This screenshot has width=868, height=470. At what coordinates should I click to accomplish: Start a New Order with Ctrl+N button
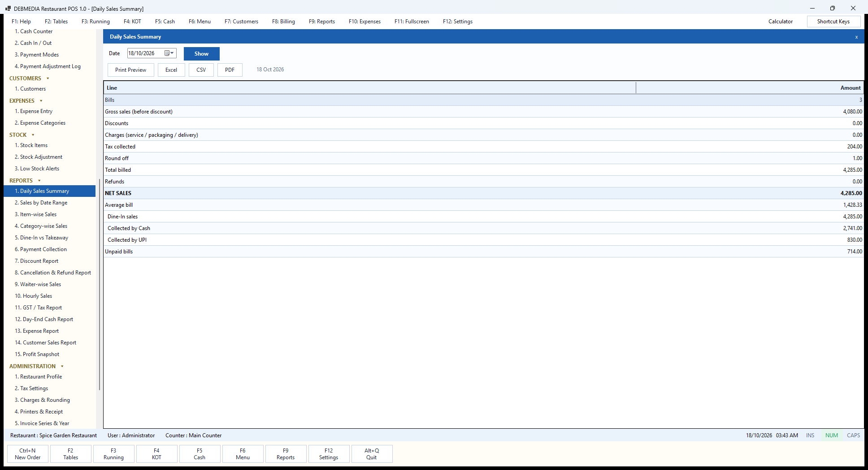click(x=27, y=454)
